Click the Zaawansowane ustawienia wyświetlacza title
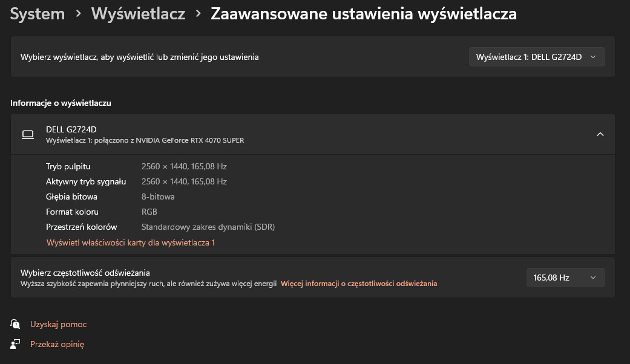Viewport: 630px width, 364px height. 363,13
